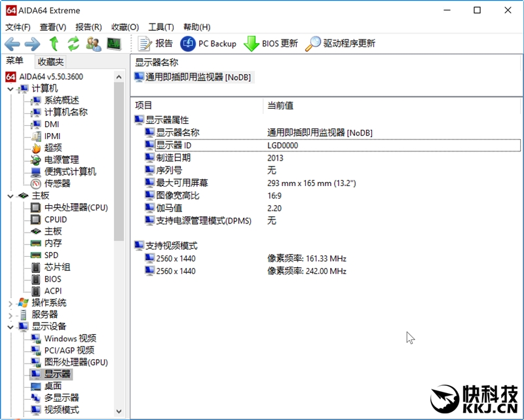The width and height of the screenshot is (524, 420).
Task: Click the users icon in the toolbar
Action: 92,44
